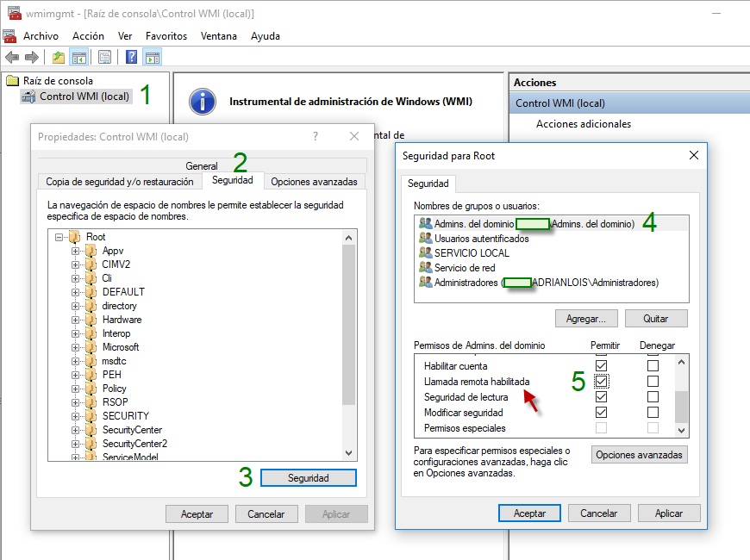Click the Control WMI (local) node icon

click(x=28, y=96)
